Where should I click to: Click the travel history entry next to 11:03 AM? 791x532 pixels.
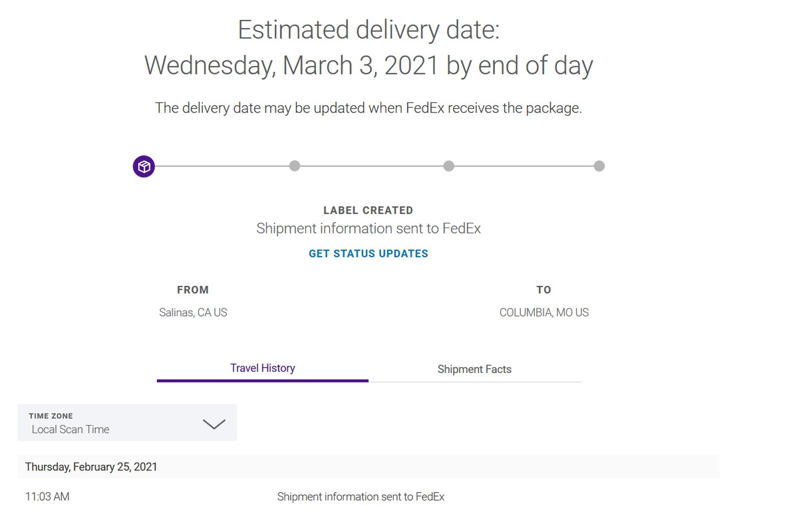361,497
